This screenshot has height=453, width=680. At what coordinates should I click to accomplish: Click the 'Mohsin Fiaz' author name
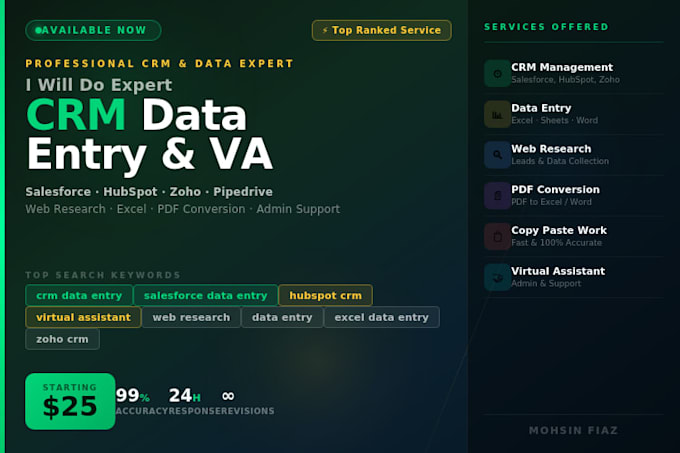tap(573, 430)
